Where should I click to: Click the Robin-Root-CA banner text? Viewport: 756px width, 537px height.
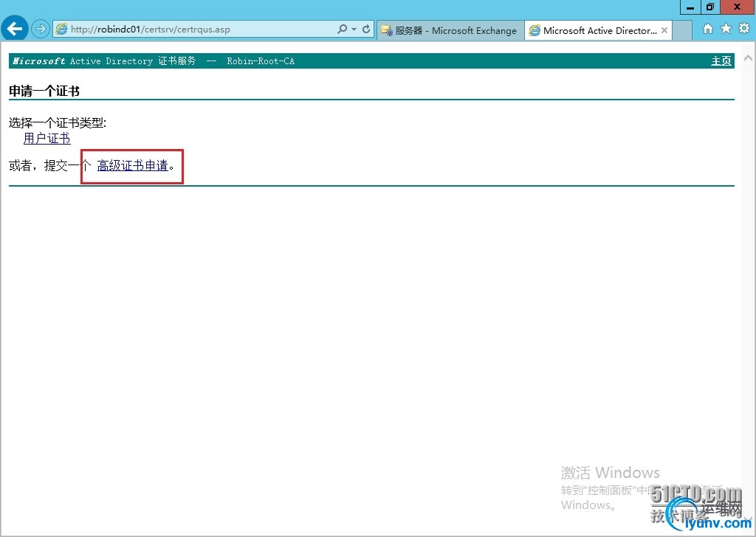pyautogui.click(x=261, y=61)
